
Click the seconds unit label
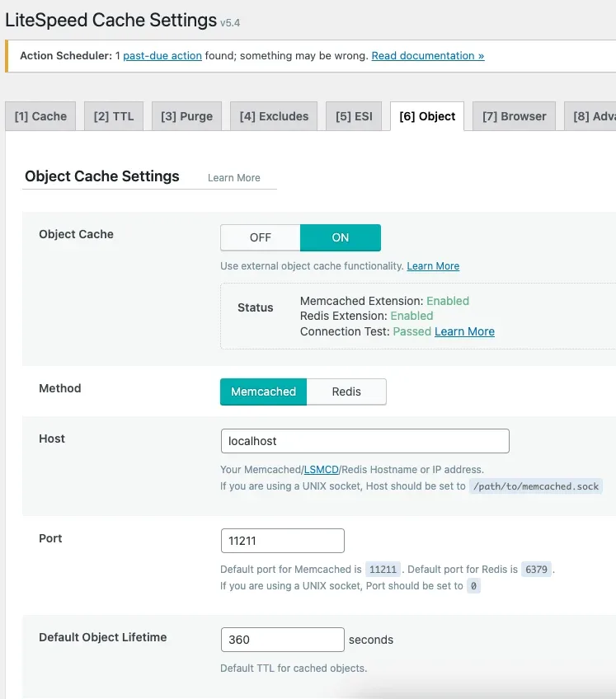tap(371, 640)
